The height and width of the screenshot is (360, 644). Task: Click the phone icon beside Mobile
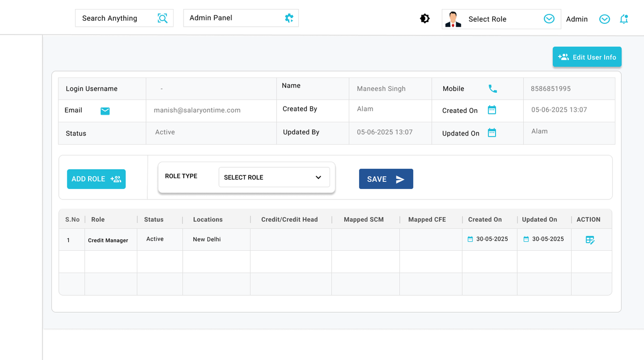tap(492, 88)
